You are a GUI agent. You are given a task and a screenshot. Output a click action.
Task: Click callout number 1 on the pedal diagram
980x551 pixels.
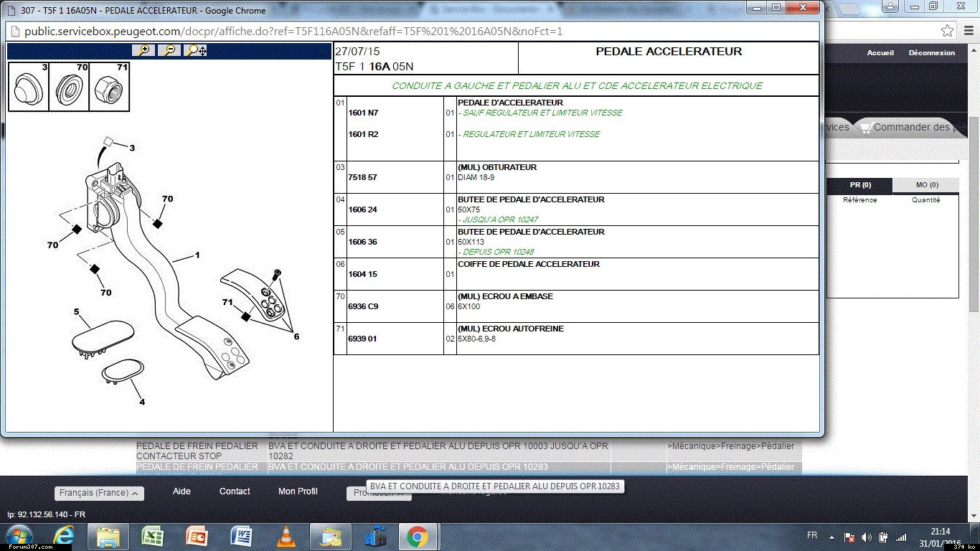click(x=197, y=255)
